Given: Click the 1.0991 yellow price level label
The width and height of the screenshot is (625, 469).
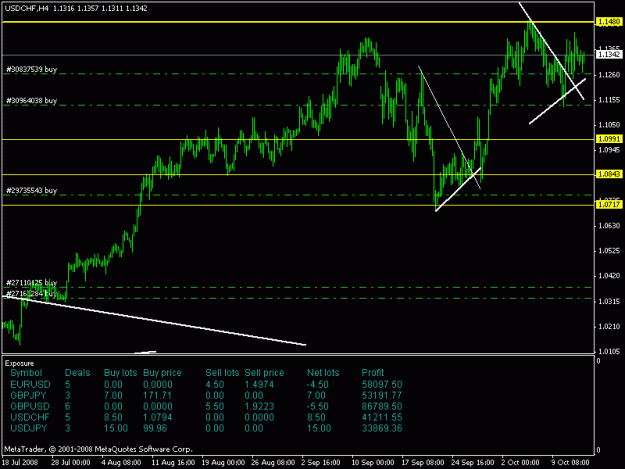Looking at the screenshot, I should click(x=608, y=139).
